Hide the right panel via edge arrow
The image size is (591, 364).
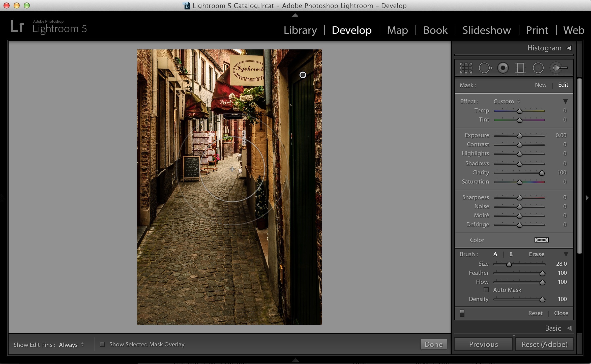click(x=587, y=198)
